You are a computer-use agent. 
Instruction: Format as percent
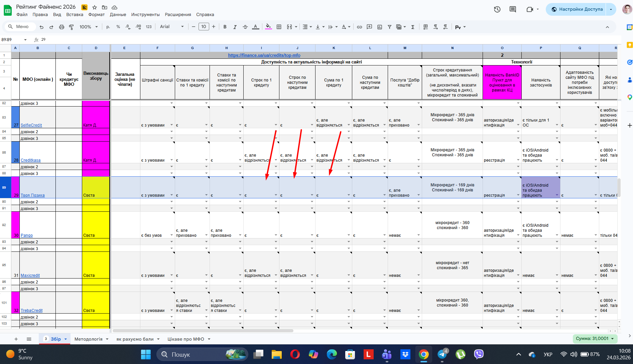[x=118, y=27]
